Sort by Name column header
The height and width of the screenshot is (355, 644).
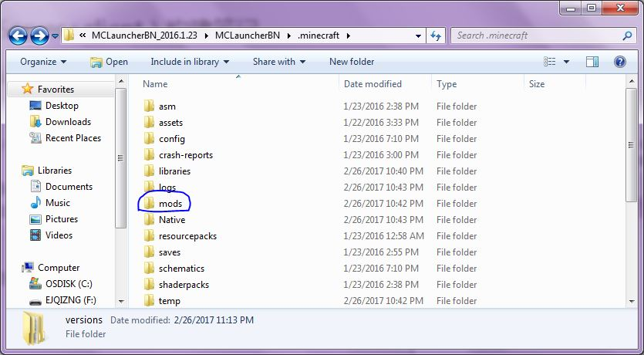(155, 84)
